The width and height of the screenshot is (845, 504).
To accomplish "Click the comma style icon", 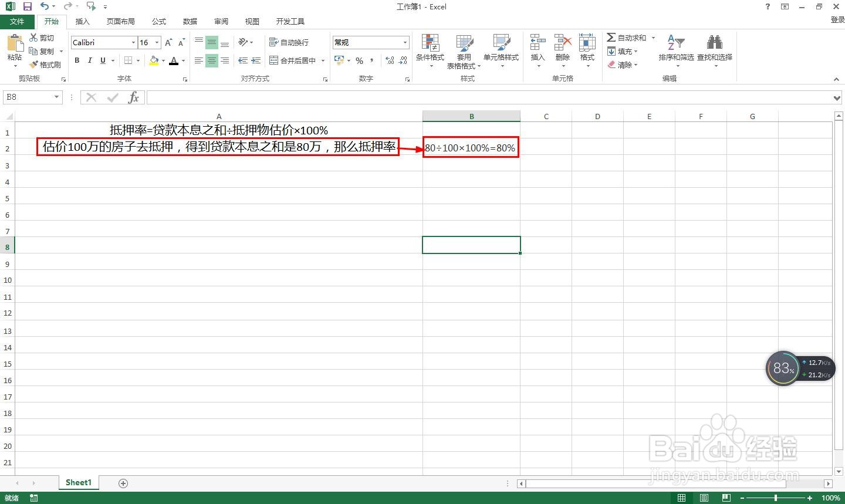I will coord(372,60).
